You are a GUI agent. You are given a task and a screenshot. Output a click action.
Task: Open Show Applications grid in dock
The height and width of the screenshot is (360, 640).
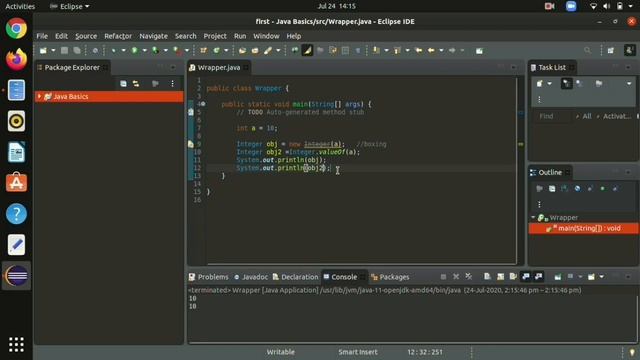click(16, 344)
